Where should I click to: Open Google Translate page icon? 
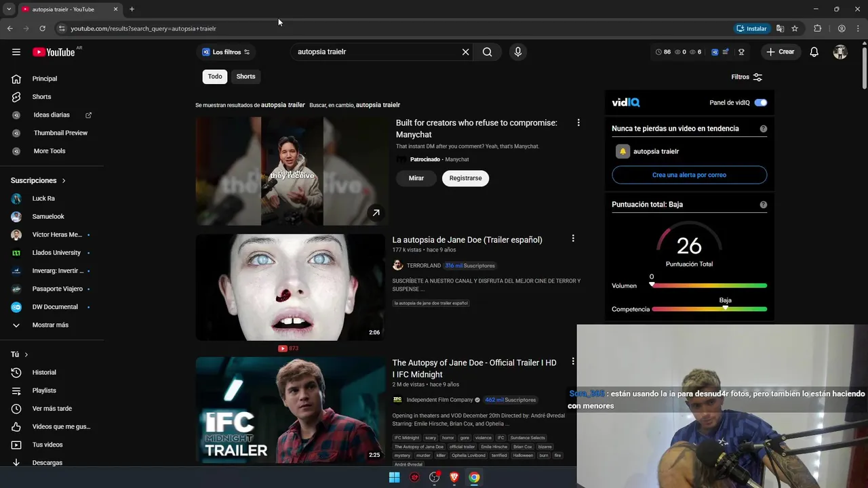(x=780, y=28)
